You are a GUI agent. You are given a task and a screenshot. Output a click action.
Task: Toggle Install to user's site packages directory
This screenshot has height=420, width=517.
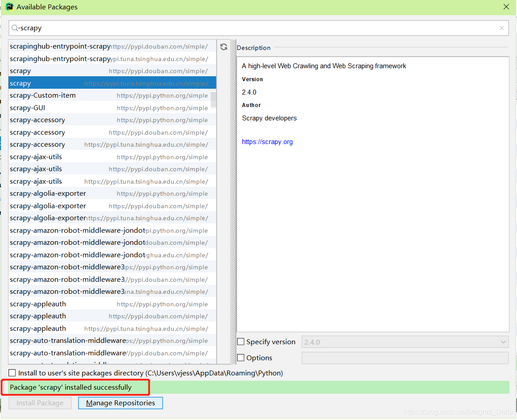coord(12,373)
